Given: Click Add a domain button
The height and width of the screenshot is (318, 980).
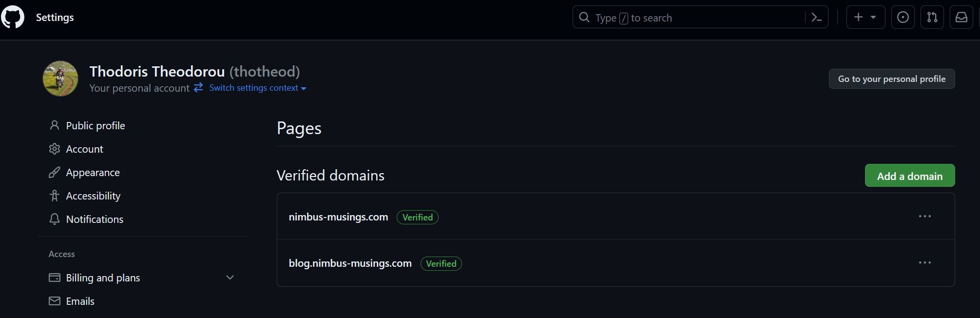Looking at the screenshot, I should [909, 176].
